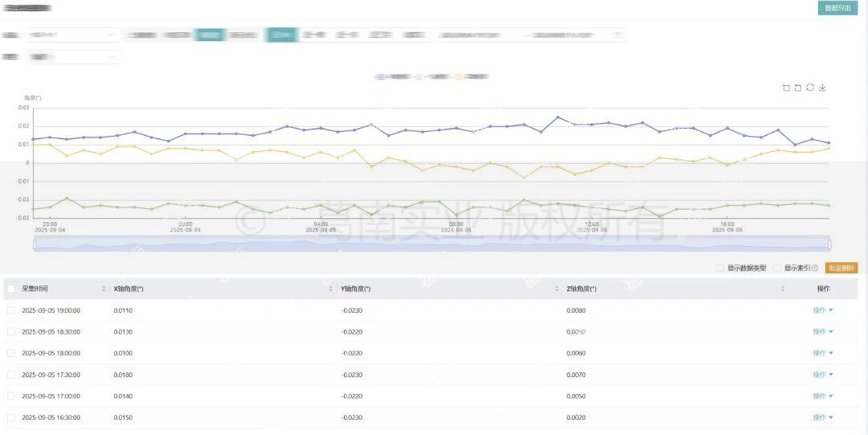
Task: Download the chart as an image
Action: 822,88
